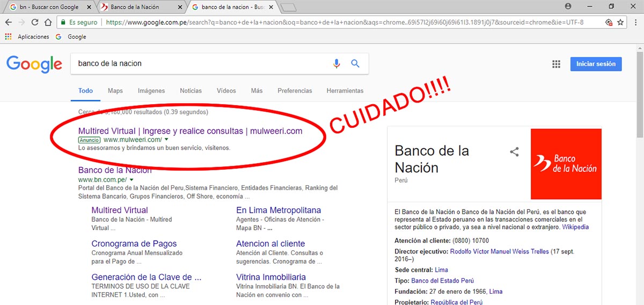Click Lima headquarters link
Viewport: 644px width, 305px height.
pos(441,270)
